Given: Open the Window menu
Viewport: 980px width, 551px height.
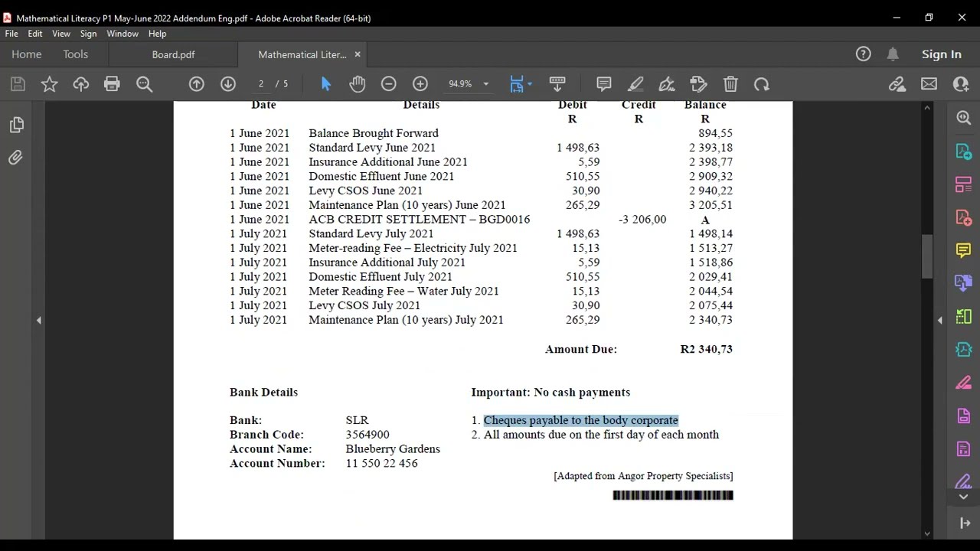Looking at the screenshot, I should click(x=122, y=34).
